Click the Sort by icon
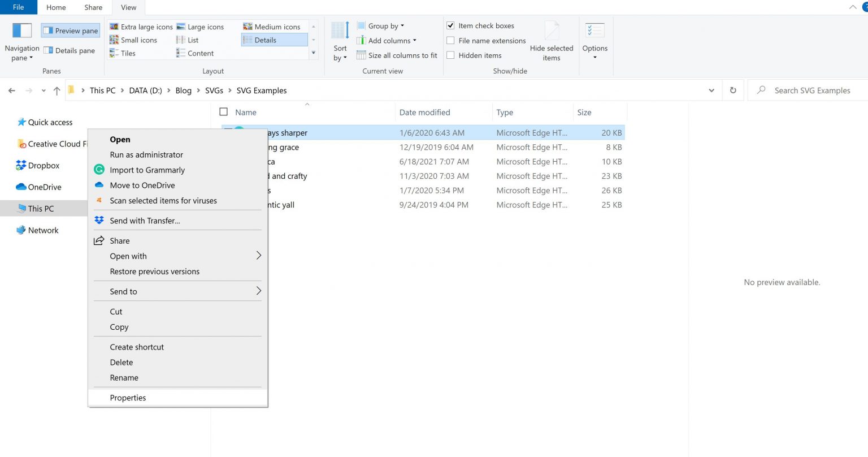This screenshot has height=457, width=868. (340, 31)
